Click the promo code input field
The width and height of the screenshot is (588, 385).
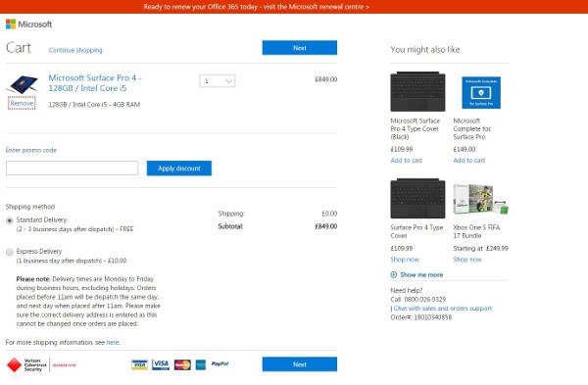72,168
